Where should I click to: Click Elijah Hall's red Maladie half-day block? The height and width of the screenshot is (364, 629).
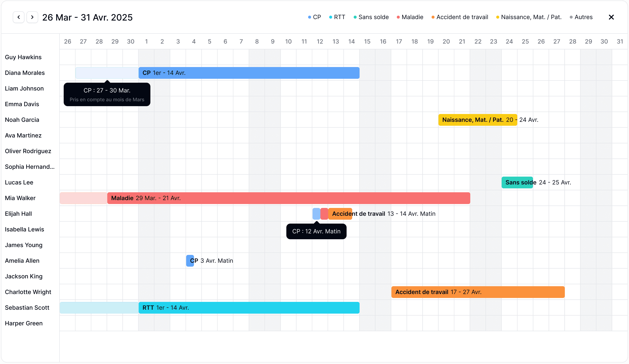pos(324,214)
